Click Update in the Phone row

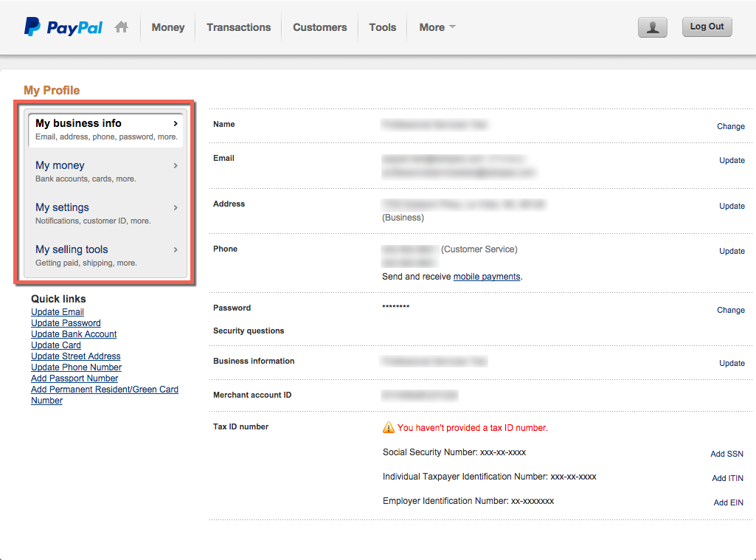click(x=732, y=251)
